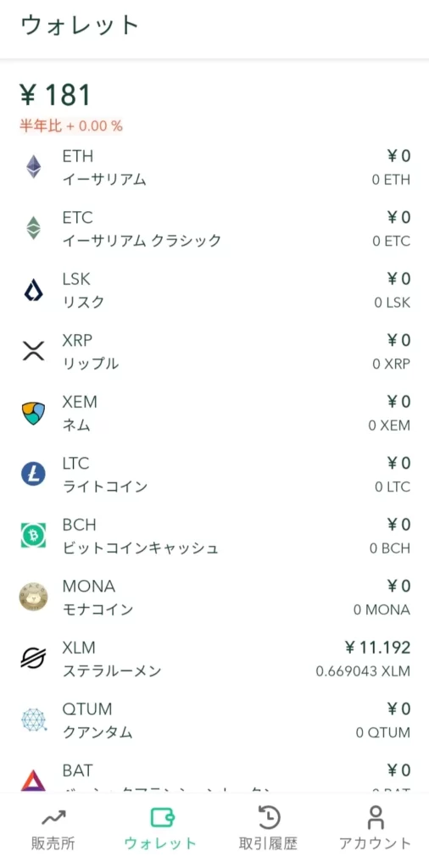Open the 取引履歴 history tab
This screenshot has height=868, width=429.
coord(269,829)
